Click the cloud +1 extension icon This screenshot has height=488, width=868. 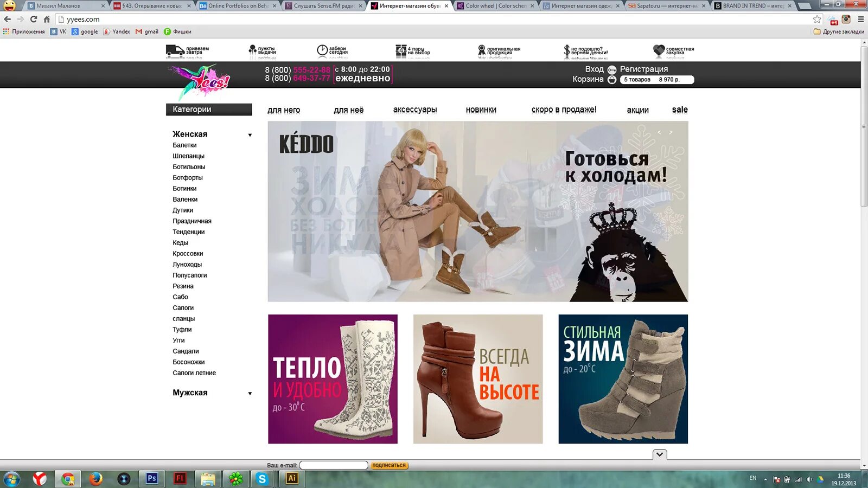(833, 20)
